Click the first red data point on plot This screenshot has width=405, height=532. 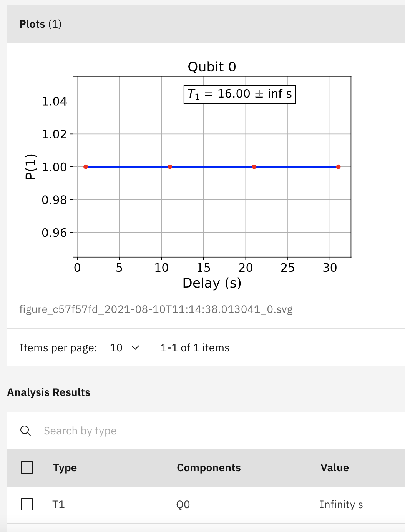pos(85,166)
